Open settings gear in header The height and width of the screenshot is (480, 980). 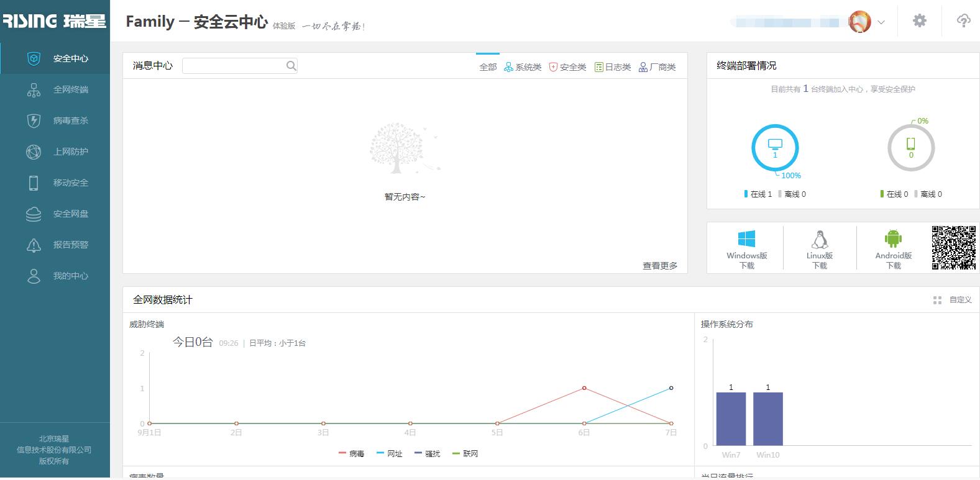920,20
